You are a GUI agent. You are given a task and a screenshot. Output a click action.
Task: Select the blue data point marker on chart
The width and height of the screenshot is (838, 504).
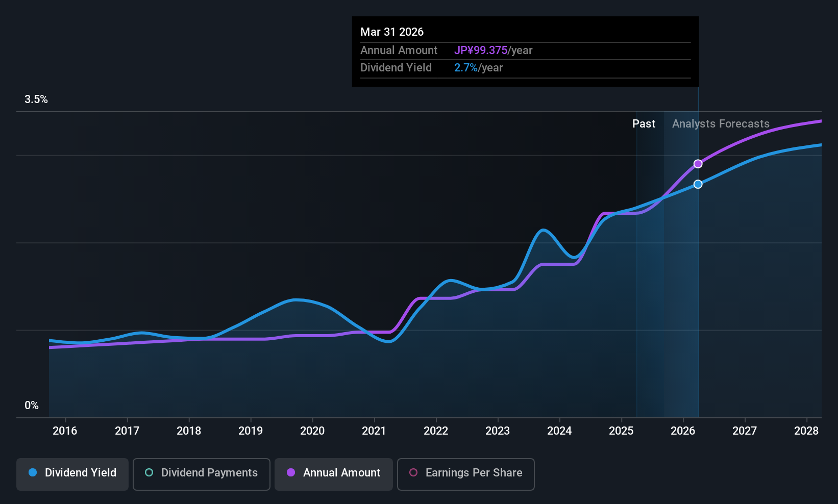click(698, 184)
